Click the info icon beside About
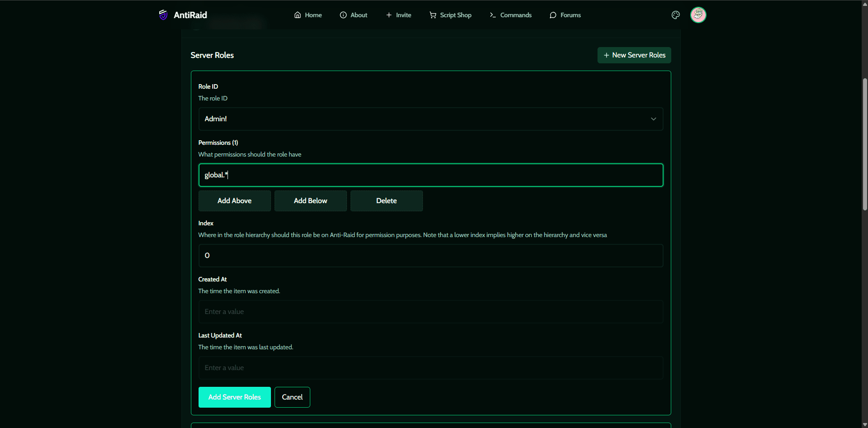This screenshot has height=428, width=868. pyautogui.click(x=343, y=15)
